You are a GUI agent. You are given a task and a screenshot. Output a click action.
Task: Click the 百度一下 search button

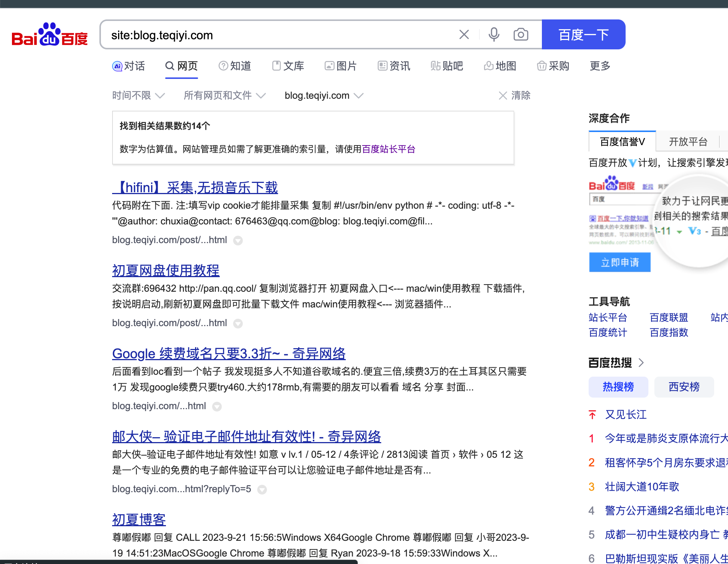pyautogui.click(x=583, y=34)
